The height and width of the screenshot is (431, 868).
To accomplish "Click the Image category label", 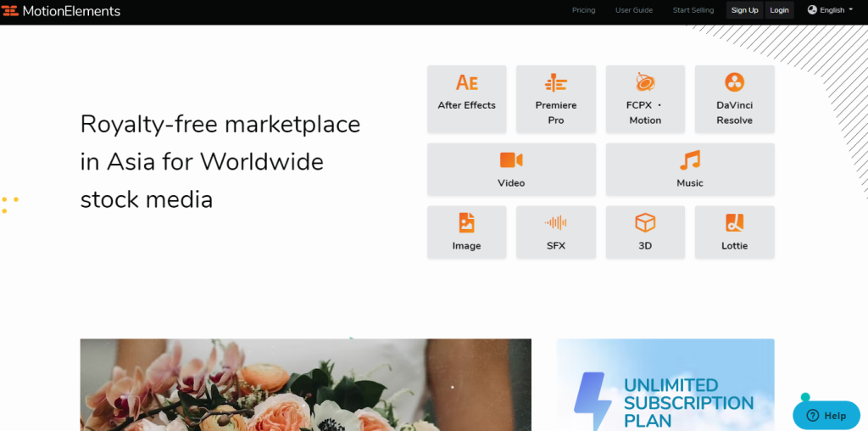I will tap(467, 246).
